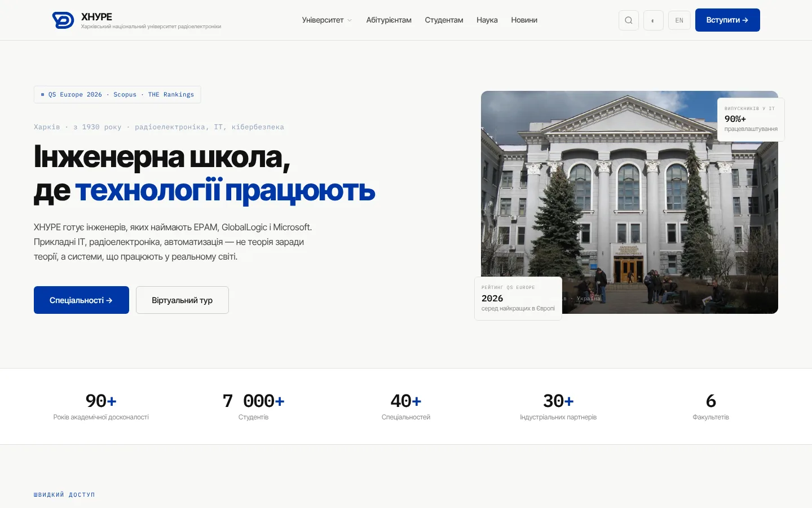Switch language with the EN button

click(679, 20)
